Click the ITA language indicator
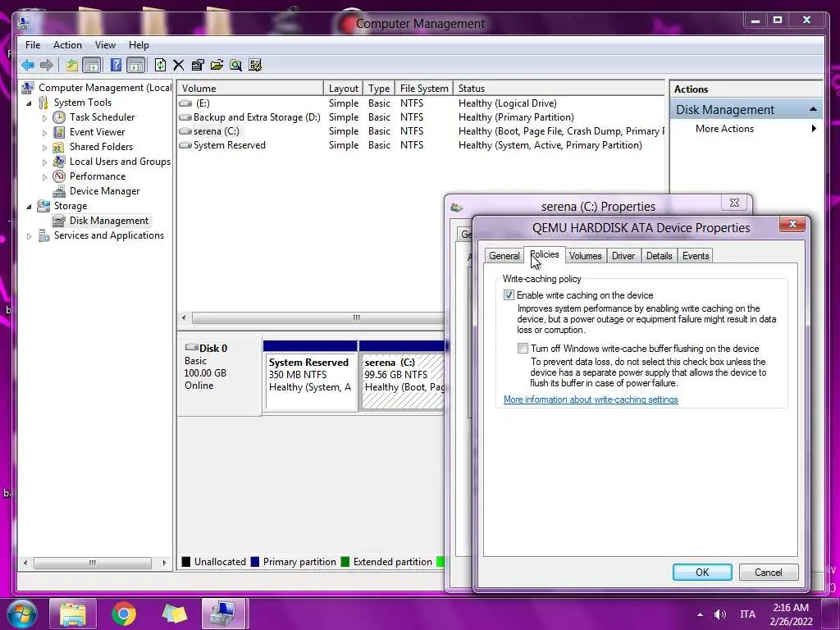 [x=747, y=614]
